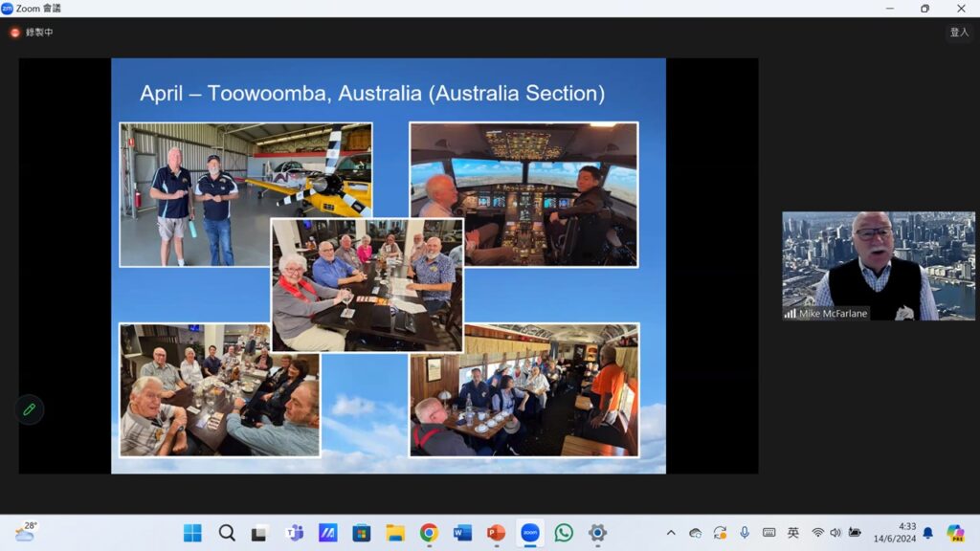Open WhatsApp from the taskbar
Image resolution: width=980 pixels, height=551 pixels.
pyautogui.click(x=564, y=533)
